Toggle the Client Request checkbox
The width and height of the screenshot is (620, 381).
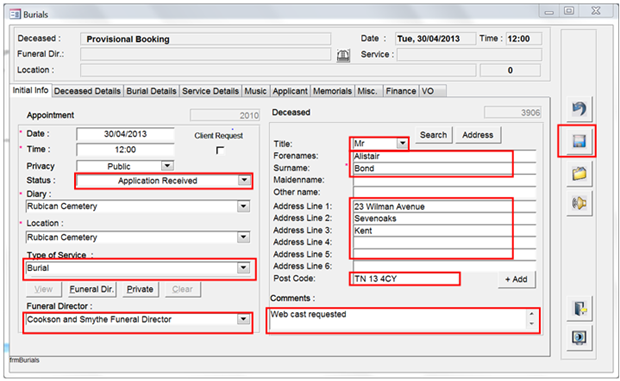pyautogui.click(x=220, y=150)
